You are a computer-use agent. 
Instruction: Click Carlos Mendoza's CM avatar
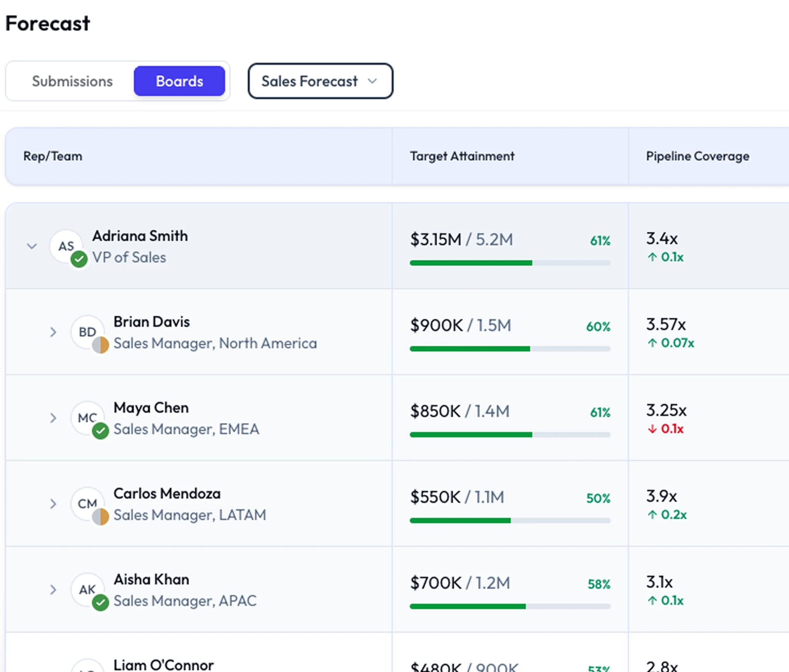click(88, 504)
